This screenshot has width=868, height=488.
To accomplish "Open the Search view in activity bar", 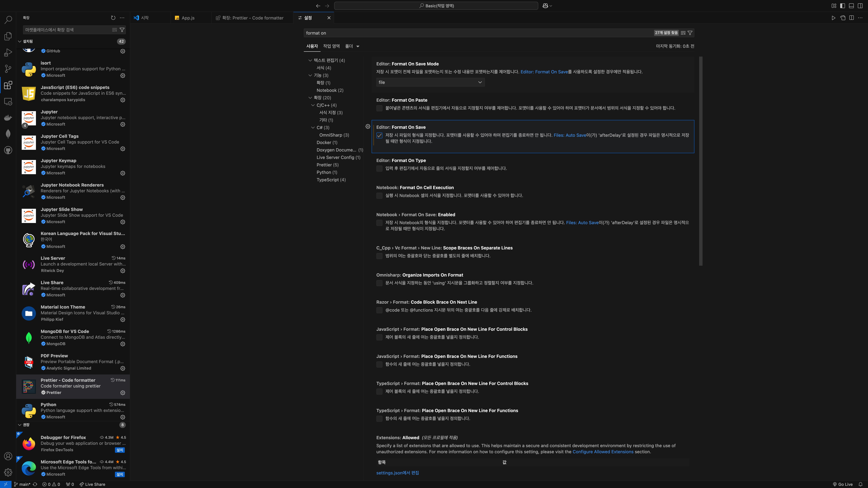I will pyautogui.click(x=8, y=20).
